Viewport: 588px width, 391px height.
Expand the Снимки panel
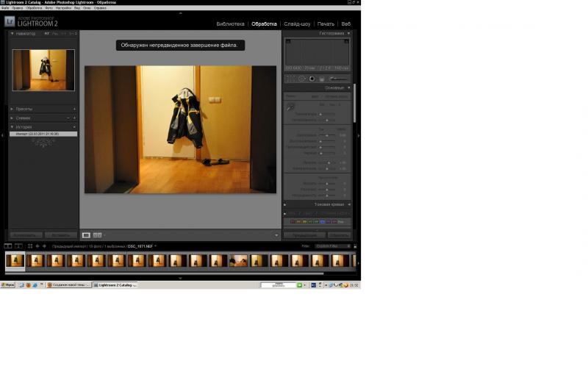coord(12,118)
